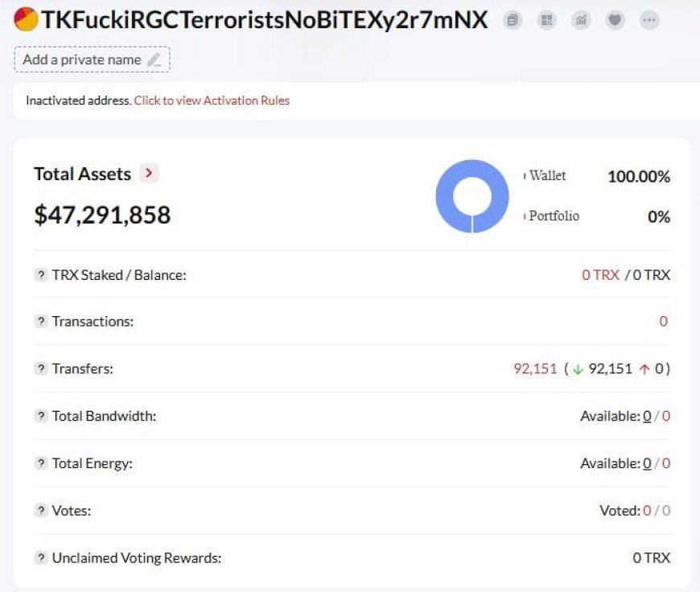Click the address avatar icon
Viewport: 700px width, 592px height.
[26, 19]
